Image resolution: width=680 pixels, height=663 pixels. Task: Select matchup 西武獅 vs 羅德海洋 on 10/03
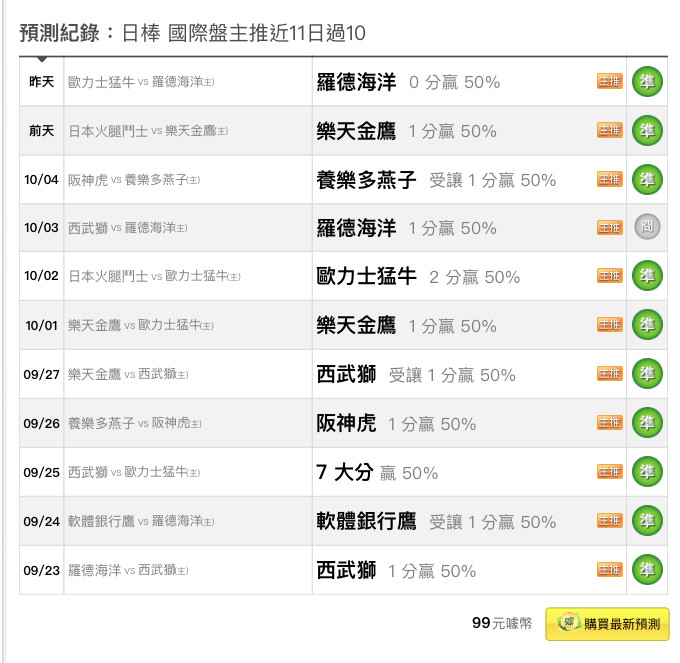click(128, 228)
